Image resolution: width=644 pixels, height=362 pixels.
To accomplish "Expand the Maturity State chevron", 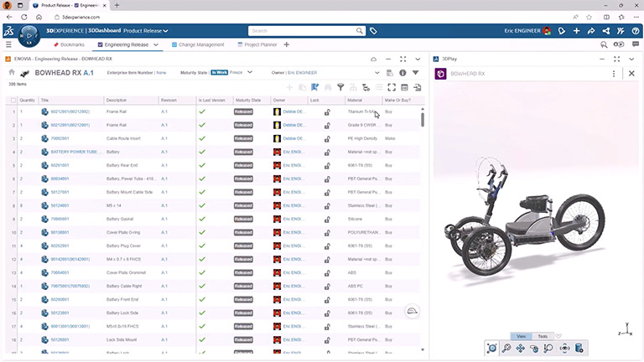I will point(250,72).
